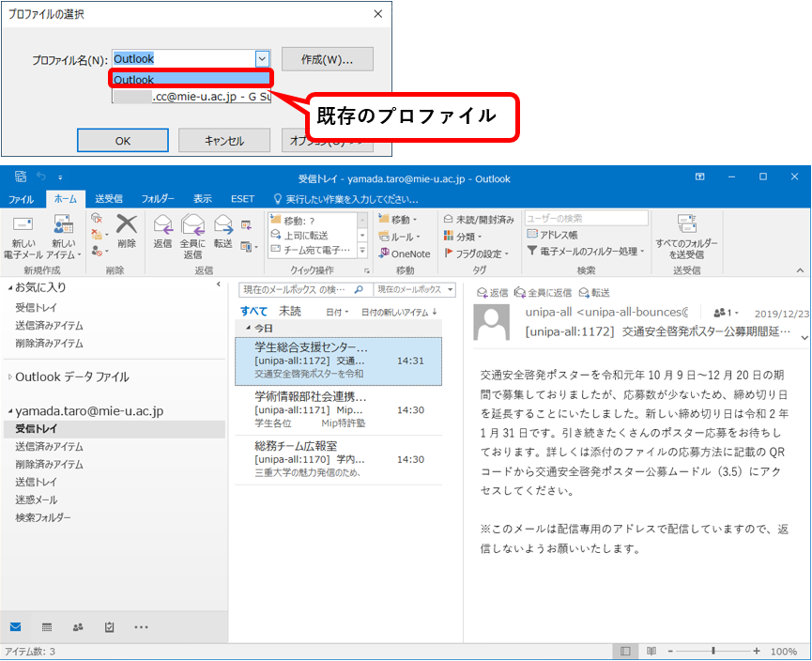This screenshot has width=812, height=661.
Task: Open the クイック操作 dialog launcher
Action: [367, 270]
